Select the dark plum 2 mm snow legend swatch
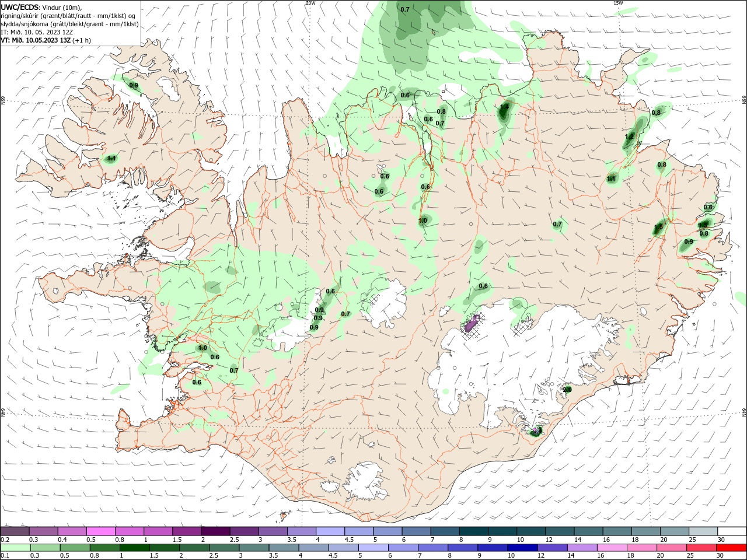Viewport: 747px width, 560px height. pyautogui.click(x=215, y=531)
